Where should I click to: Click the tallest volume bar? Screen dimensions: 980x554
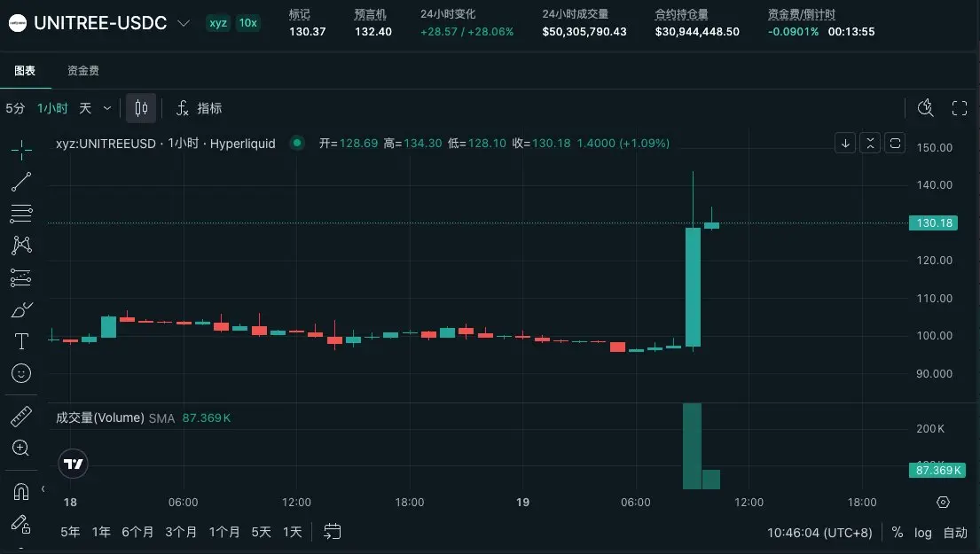(x=692, y=446)
